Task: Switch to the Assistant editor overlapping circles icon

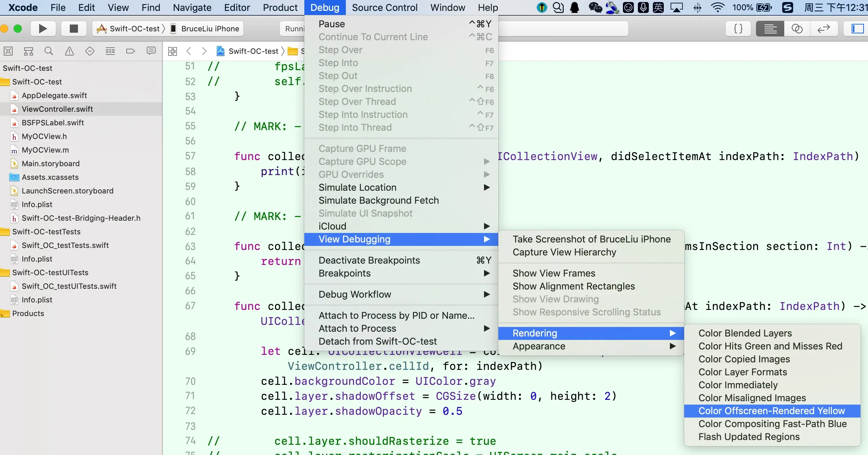Action: [797, 29]
